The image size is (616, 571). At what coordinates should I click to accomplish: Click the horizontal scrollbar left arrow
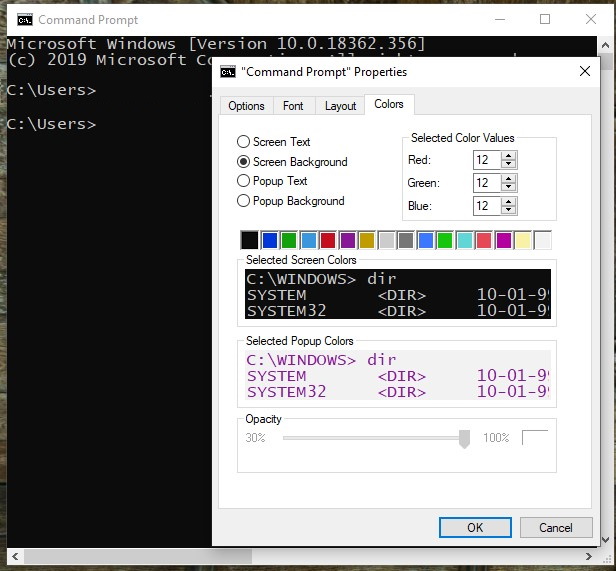click(15, 556)
